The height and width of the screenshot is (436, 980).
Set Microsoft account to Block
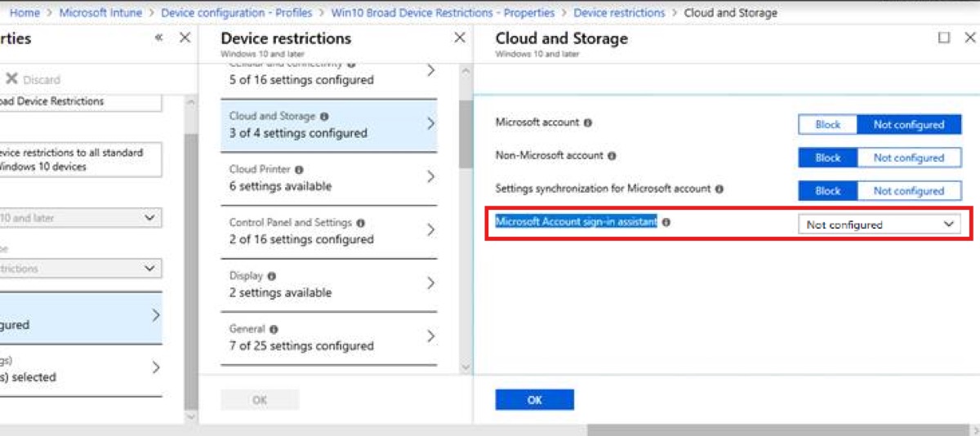pos(827,124)
